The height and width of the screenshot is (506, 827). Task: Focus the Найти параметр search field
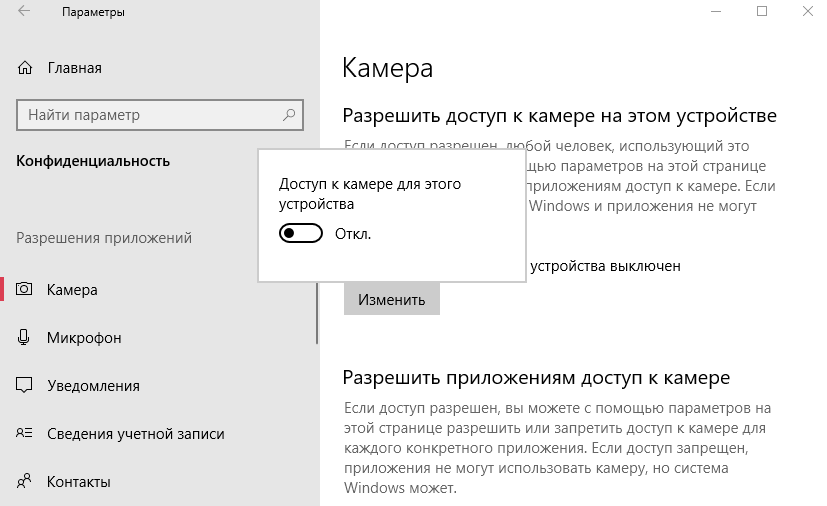pyautogui.click(x=150, y=115)
